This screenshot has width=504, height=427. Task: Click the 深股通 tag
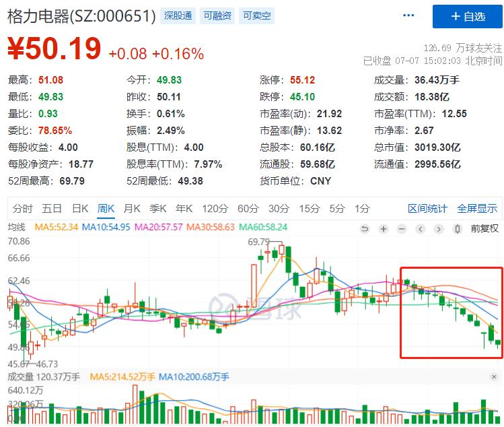coord(178,15)
